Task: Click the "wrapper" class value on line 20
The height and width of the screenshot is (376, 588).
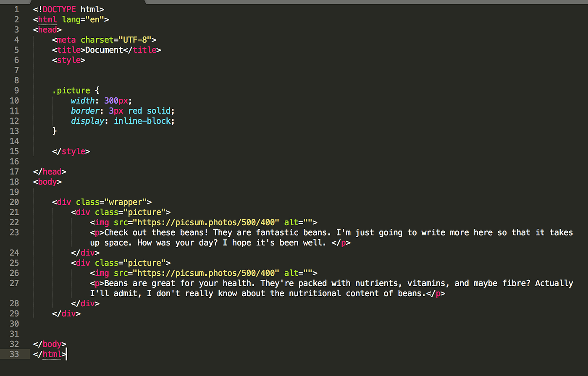Action: coord(128,202)
